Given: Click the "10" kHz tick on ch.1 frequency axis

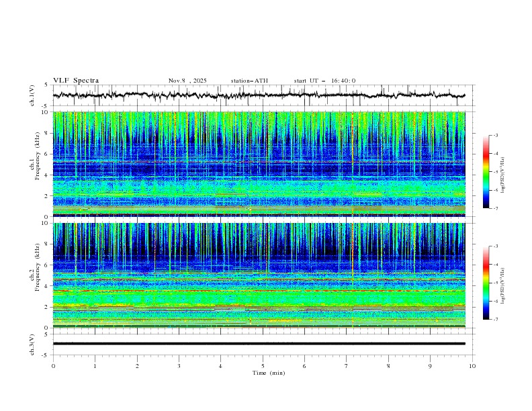Looking at the screenshot, I should coord(45,112).
